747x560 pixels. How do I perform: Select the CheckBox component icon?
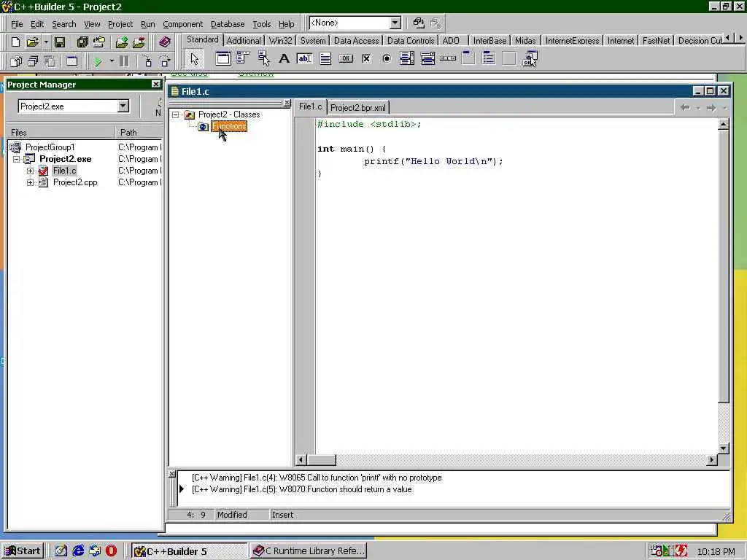click(366, 58)
